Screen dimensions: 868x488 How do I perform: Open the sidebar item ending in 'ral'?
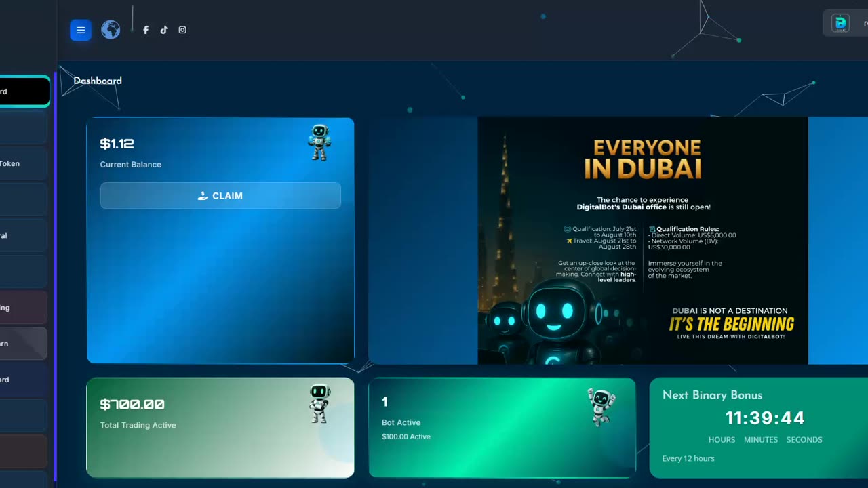[24, 236]
